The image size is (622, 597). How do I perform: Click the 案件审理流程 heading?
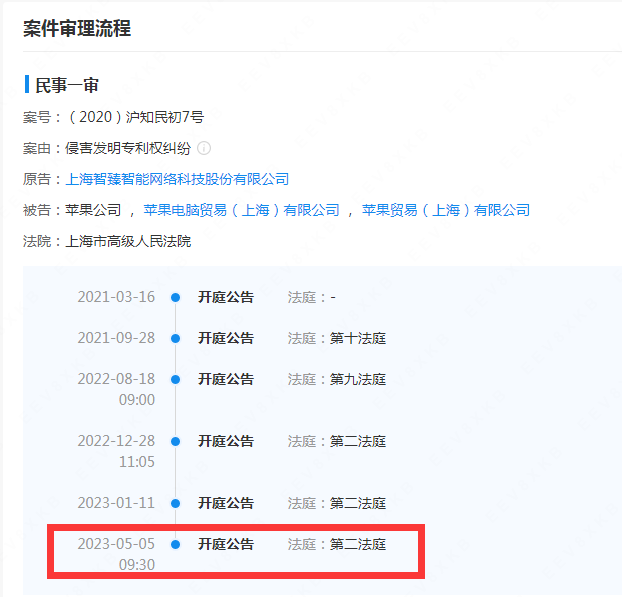coord(77,29)
